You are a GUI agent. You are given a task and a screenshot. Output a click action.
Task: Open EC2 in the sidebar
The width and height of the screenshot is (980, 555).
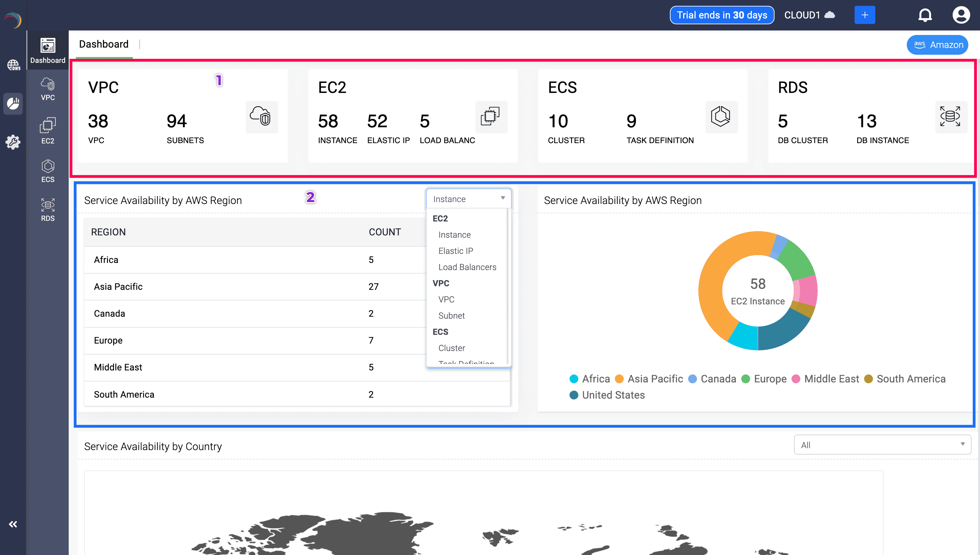pos(48,131)
